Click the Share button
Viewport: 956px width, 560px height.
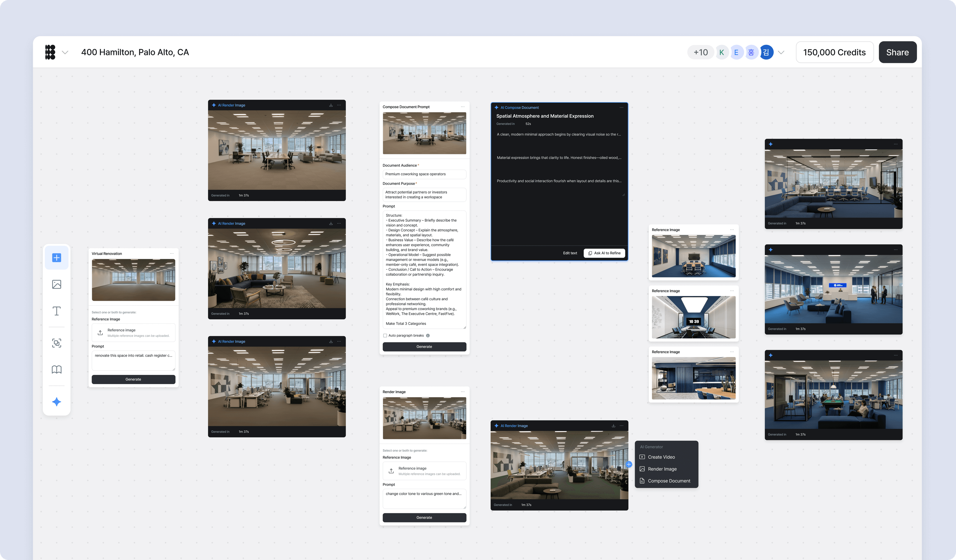[x=897, y=52]
